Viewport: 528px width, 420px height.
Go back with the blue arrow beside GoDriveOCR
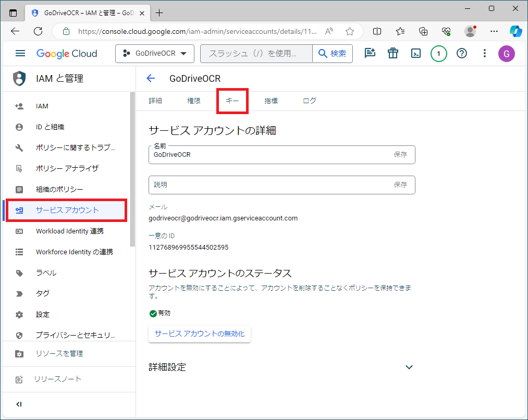pyautogui.click(x=151, y=78)
